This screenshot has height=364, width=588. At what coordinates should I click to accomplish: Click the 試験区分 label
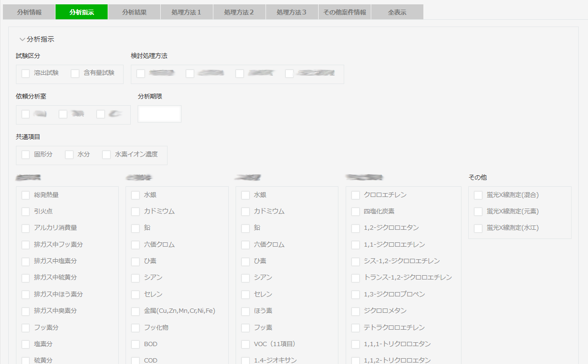click(28, 56)
